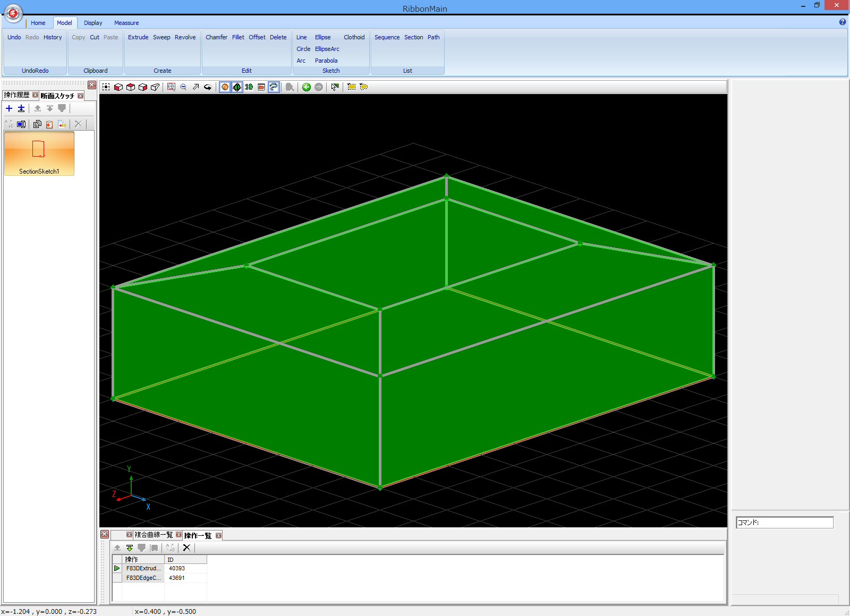Select the F83DEdgeC... operation row
Image resolution: width=850 pixels, height=616 pixels.
[159, 578]
